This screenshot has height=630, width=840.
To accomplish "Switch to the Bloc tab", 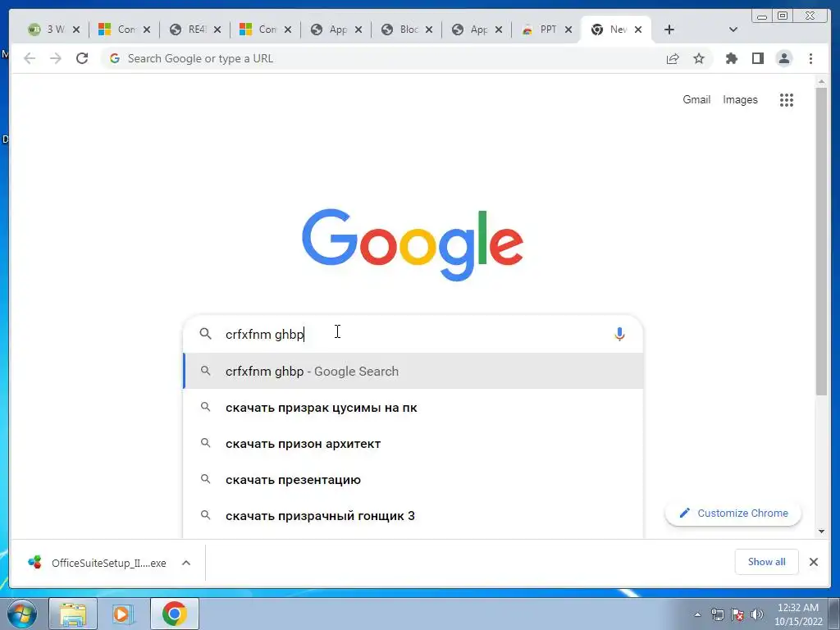I will (x=400, y=30).
